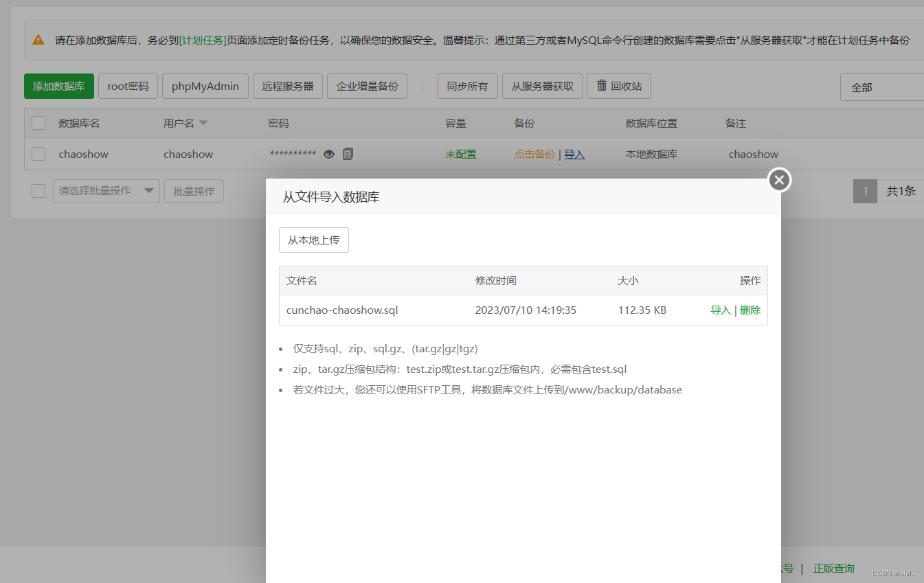Click the root密码 button
The height and width of the screenshot is (583, 924).
pyautogui.click(x=128, y=86)
